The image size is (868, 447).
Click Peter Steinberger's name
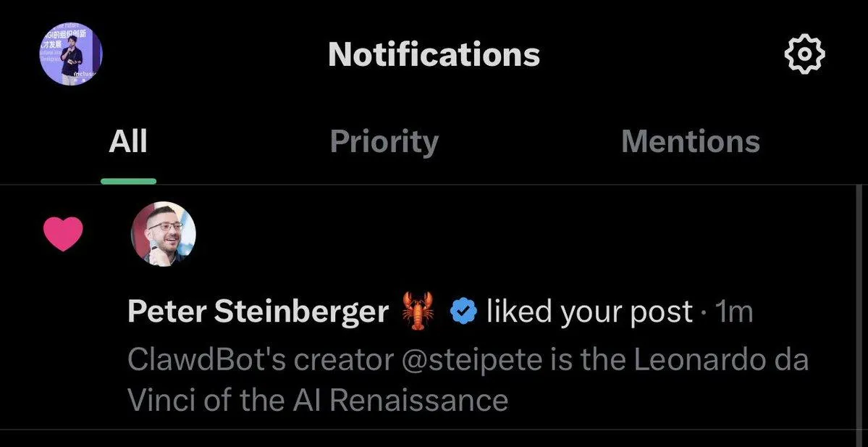click(257, 310)
